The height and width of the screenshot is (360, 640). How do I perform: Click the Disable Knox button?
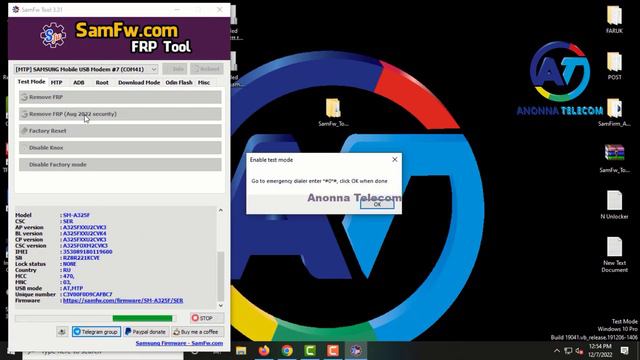tap(120, 148)
